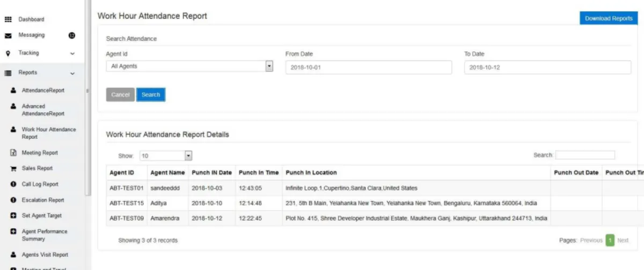Expand the Tracking menu chevron
The image size is (644, 270).
(72, 54)
